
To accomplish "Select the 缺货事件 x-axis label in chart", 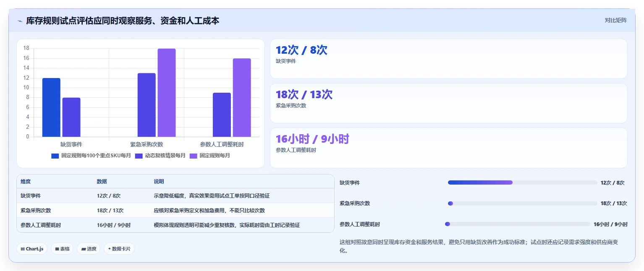I will click(71, 144).
